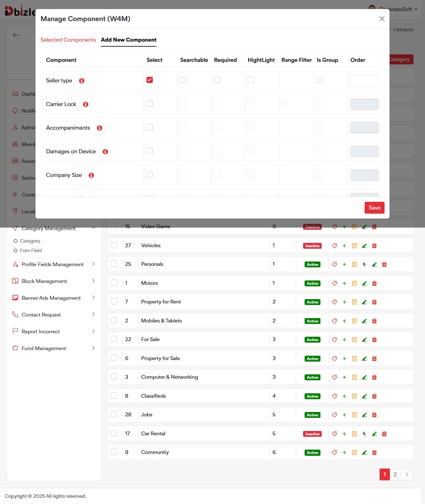Image resolution: width=425 pixels, height=504 pixels.
Task: Click info icon next to Seller type
Action: tap(82, 81)
